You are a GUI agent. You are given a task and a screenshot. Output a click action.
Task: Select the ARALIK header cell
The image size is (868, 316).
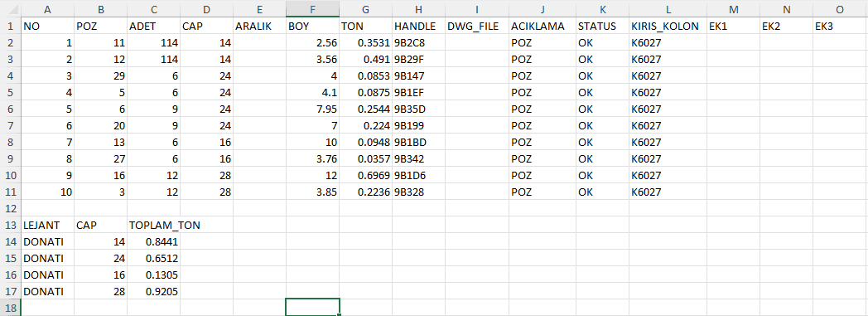[x=259, y=26]
